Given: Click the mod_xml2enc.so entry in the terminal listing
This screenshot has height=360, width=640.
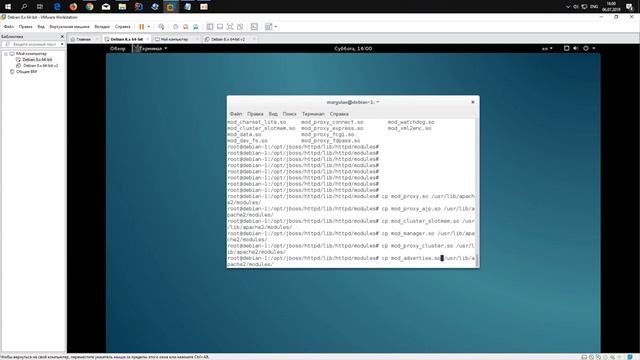Looking at the screenshot, I should pyautogui.click(x=409, y=128).
